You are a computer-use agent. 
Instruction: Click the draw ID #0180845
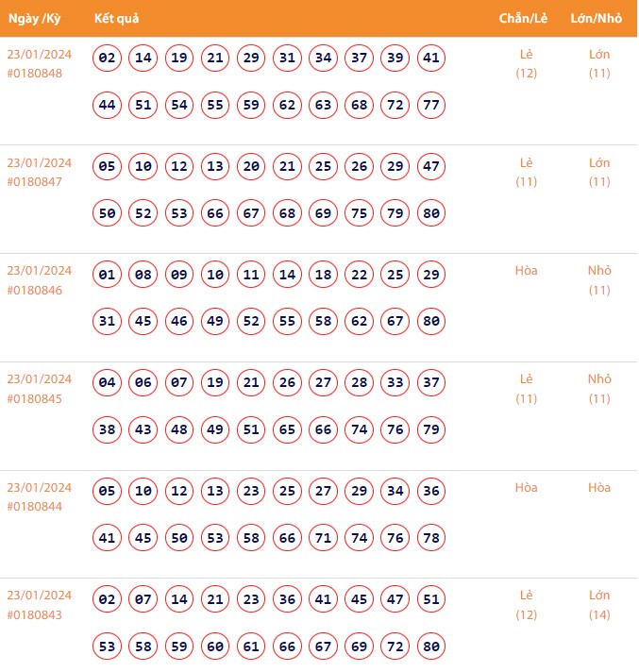pyautogui.click(x=35, y=399)
